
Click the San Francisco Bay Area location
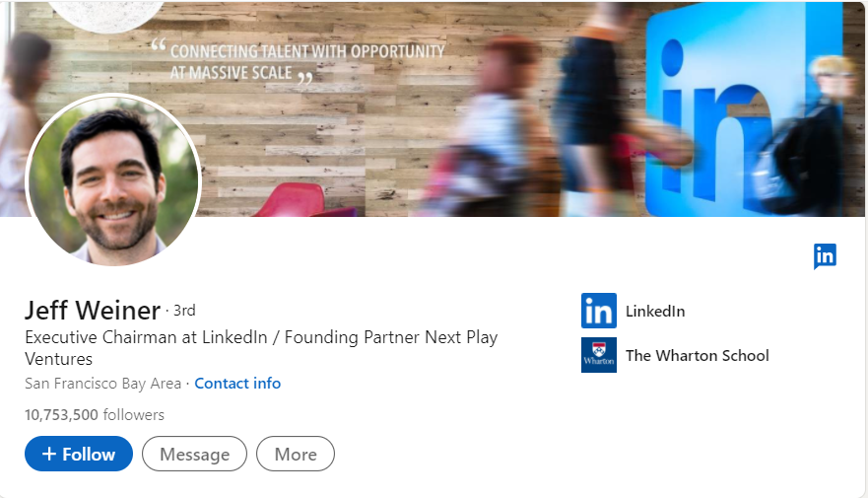coord(103,384)
